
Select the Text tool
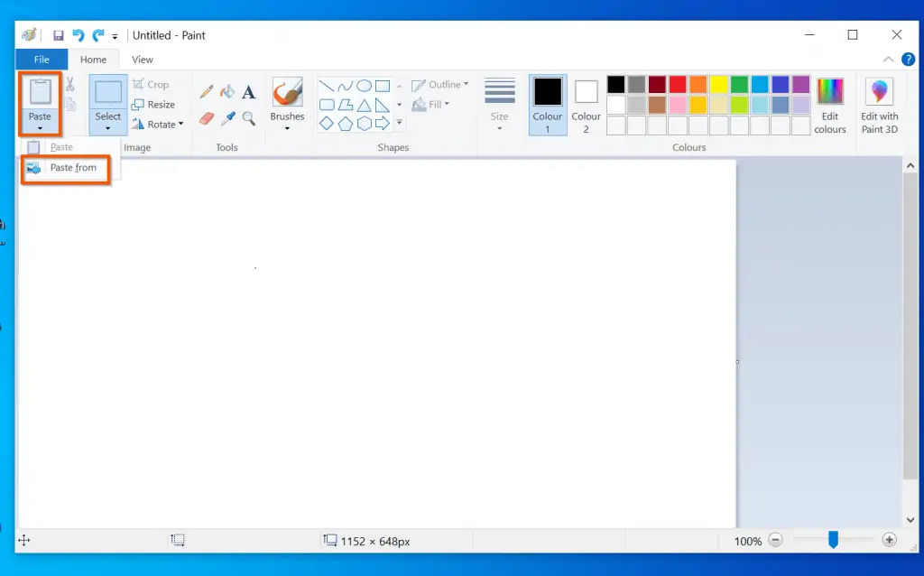point(248,91)
